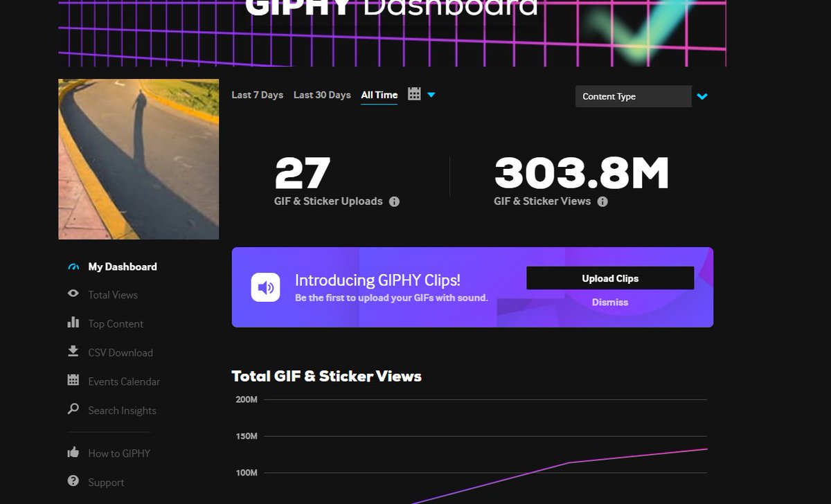Click the Search Insights magnifier icon
The width and height of the screenshot is (831, 504).
73,409
